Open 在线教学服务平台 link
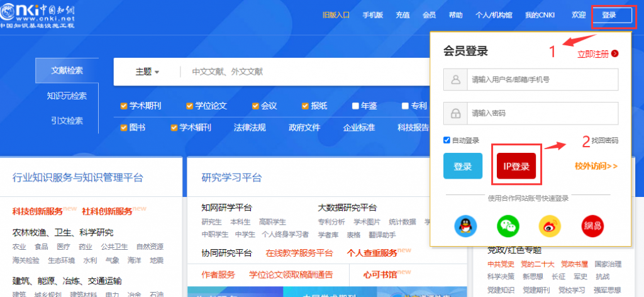Image resolution: width=644 pixels, height=297 pixels. click(x=299, y=252)
